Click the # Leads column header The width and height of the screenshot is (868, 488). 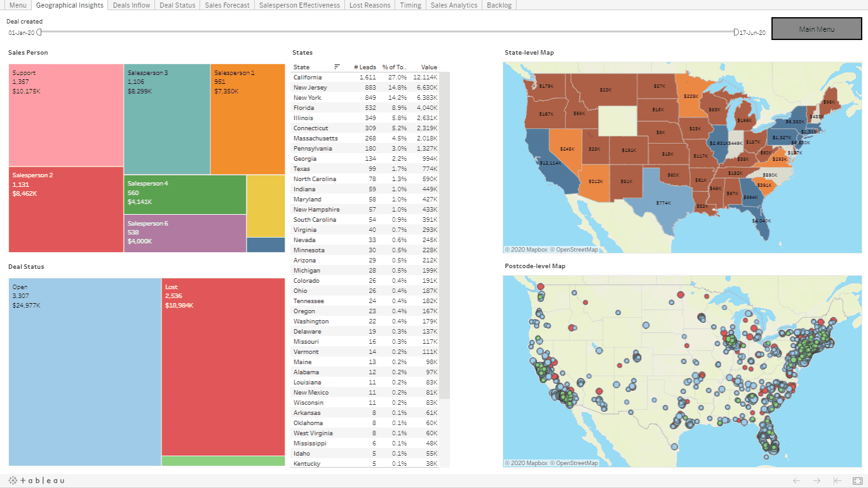pos(365,67)
